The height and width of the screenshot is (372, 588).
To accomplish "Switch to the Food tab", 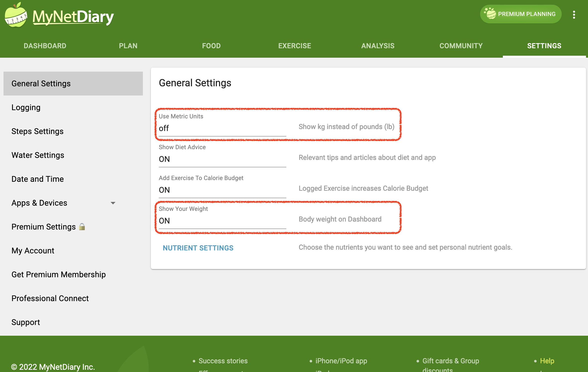I will coord(211,46).
